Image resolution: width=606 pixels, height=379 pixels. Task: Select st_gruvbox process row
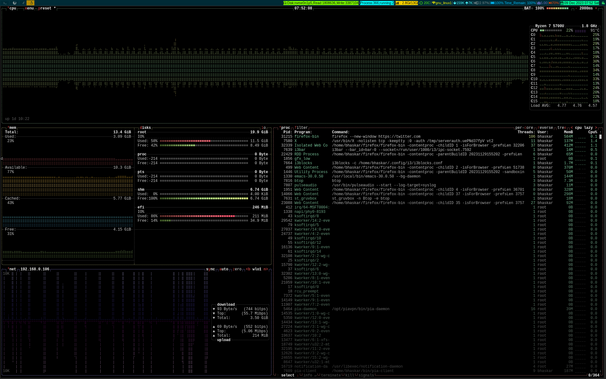click(x=438, y=199)
